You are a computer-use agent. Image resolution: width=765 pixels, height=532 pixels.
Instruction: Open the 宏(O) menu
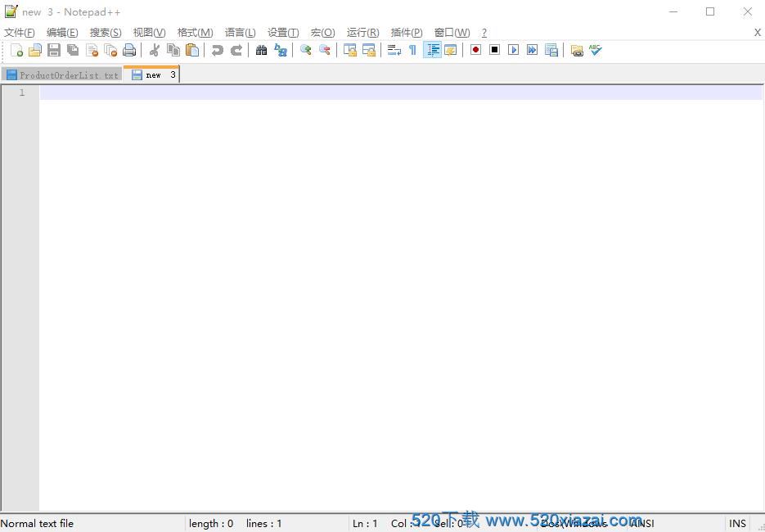pyautogui.click(x=323, y=33)
